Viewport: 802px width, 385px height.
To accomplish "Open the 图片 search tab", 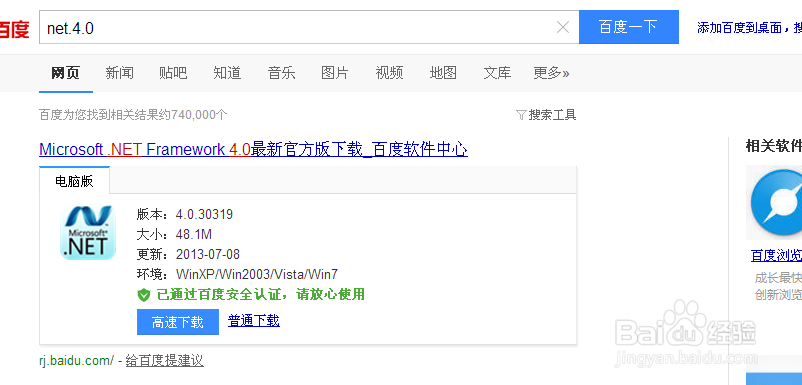I will coord(335,73).
